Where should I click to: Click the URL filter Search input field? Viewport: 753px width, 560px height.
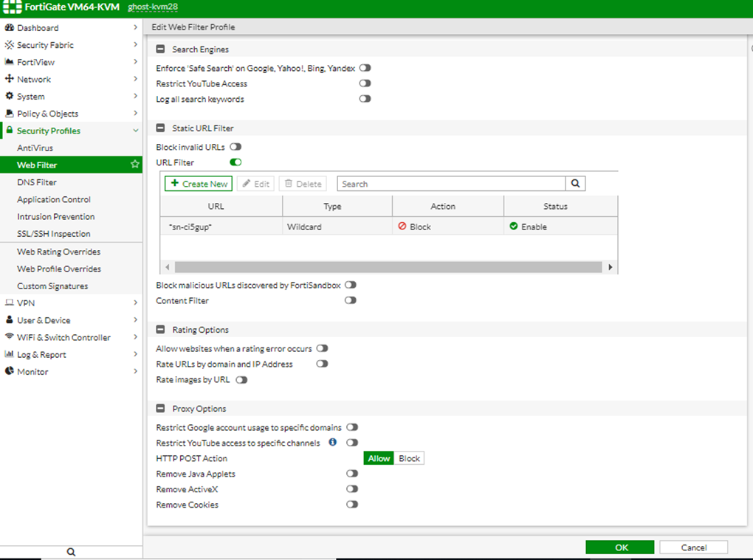pos(451,184)
